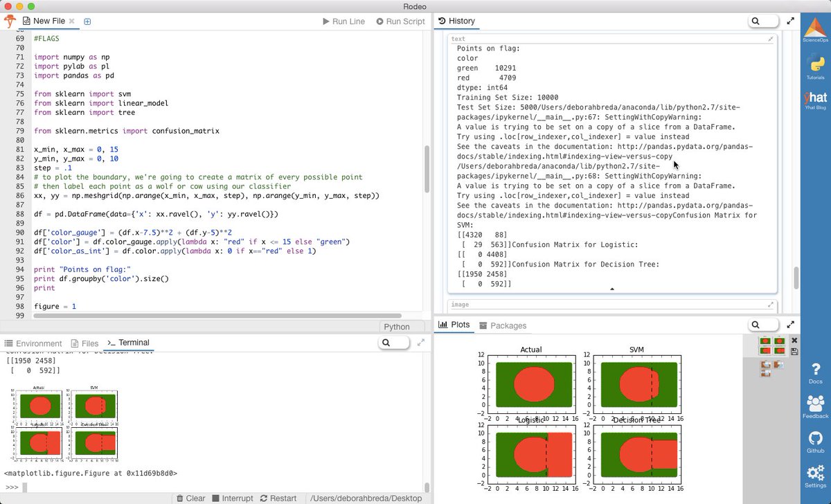Open the Settings gear
Screen dimensions: 831x504
tap(815, 476)
